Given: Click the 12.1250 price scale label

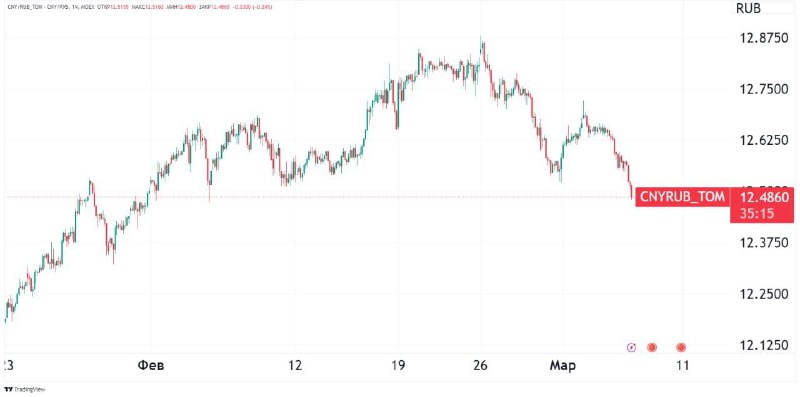Looking at the screenshot, I should 764,346.
